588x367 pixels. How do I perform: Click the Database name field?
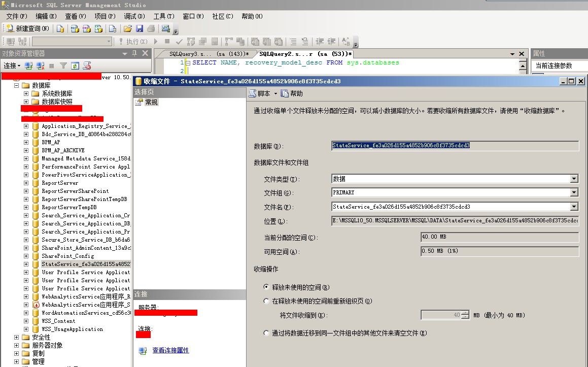[455, 146]
